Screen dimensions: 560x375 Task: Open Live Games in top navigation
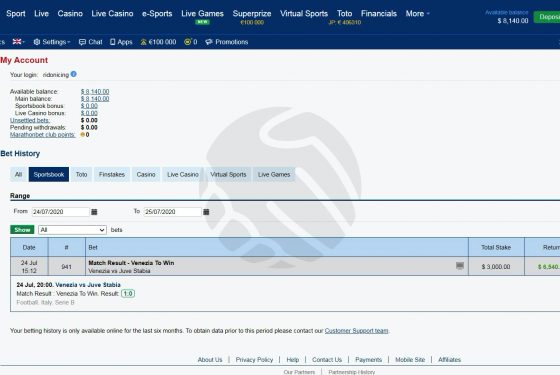(x=202, y=14)
